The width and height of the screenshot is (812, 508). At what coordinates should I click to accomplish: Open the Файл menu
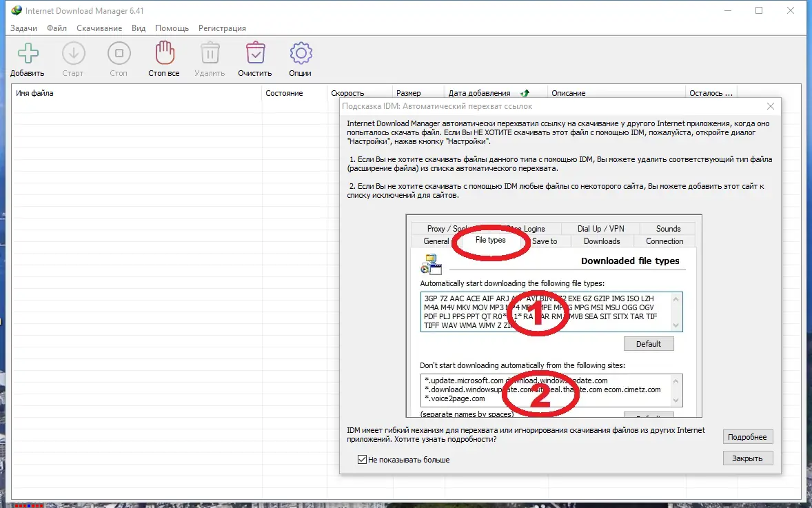pyautogui.click(x=57, y=28)
